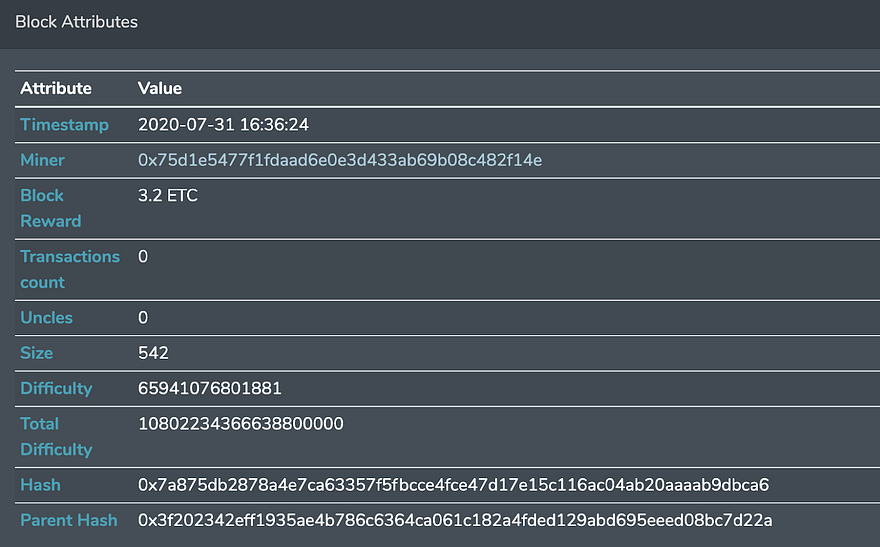Click the Hash attribute label
This screenshot has width=880, height=547.
40,485
